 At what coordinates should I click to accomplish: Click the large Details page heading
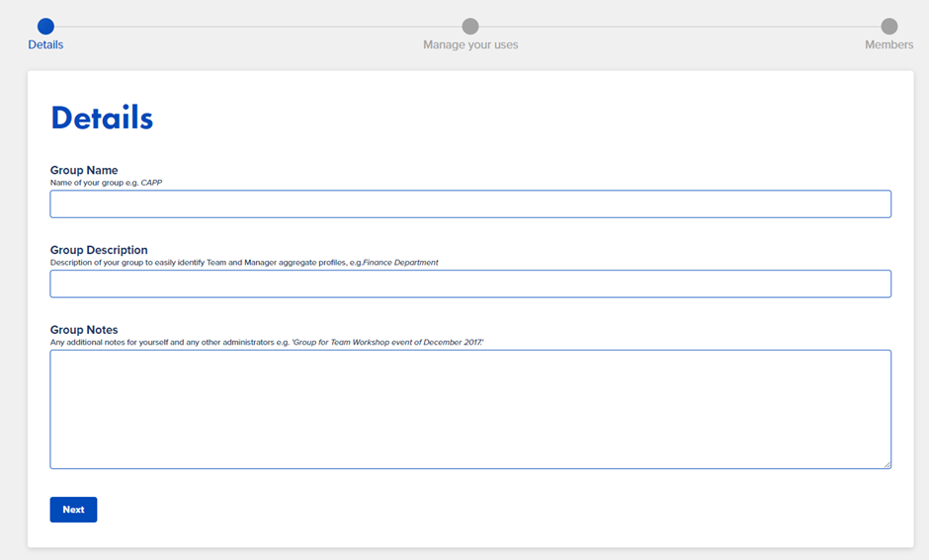point(102,118)
